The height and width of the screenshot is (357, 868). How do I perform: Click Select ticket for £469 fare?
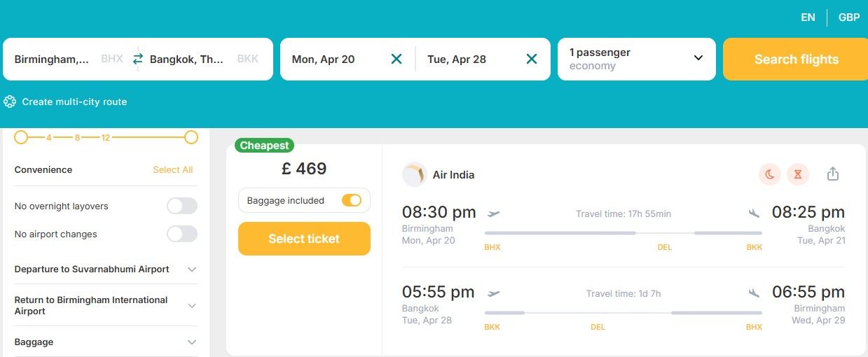(x=304, y=239)
